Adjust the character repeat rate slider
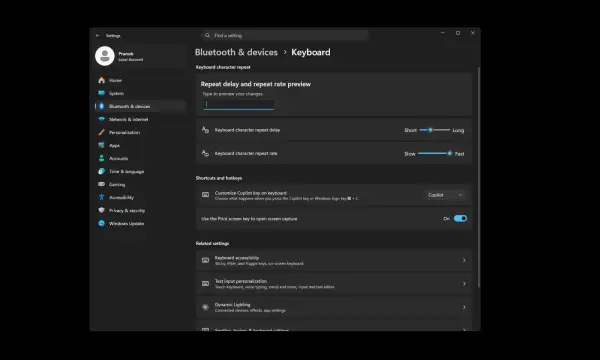 tap(435, 153)
